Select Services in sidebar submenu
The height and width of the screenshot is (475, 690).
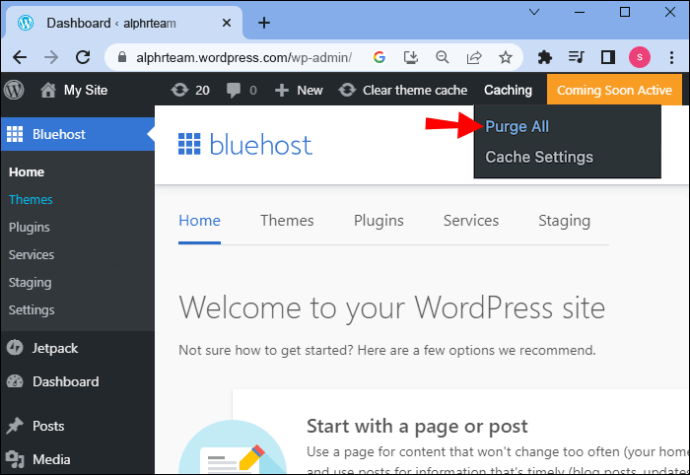[x=31, y=255]
